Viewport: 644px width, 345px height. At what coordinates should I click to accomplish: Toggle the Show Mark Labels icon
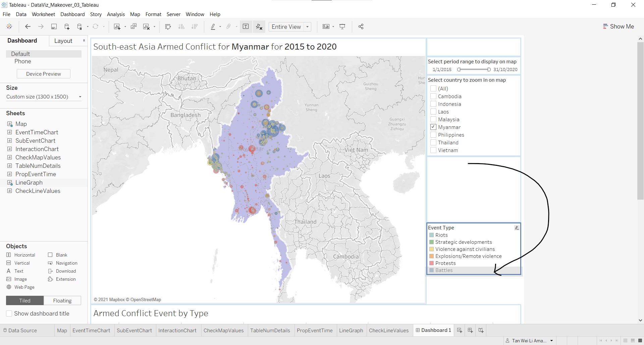coord(246,27)
